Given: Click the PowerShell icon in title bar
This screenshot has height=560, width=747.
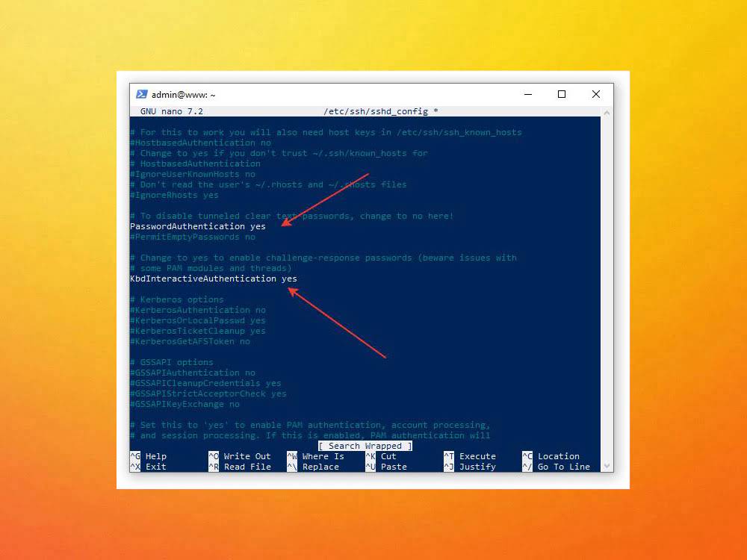Looking at the screenshot, I should (x=141, y=94).
